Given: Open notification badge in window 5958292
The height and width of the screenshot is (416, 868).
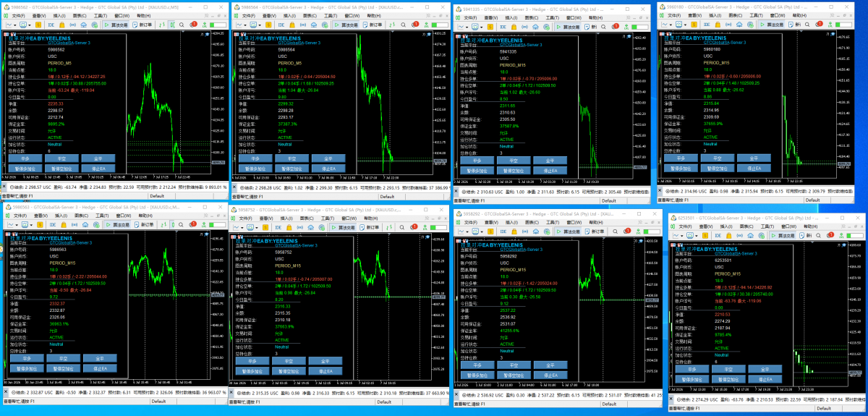Looking at the screenshot, I should coord(627,231).
